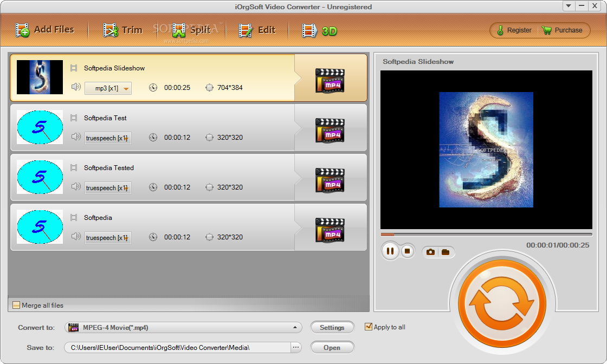The image size is (607, 364).
Task: Open the 3D conversion tool
Action: pyautogui.click(x=319, y=30)
